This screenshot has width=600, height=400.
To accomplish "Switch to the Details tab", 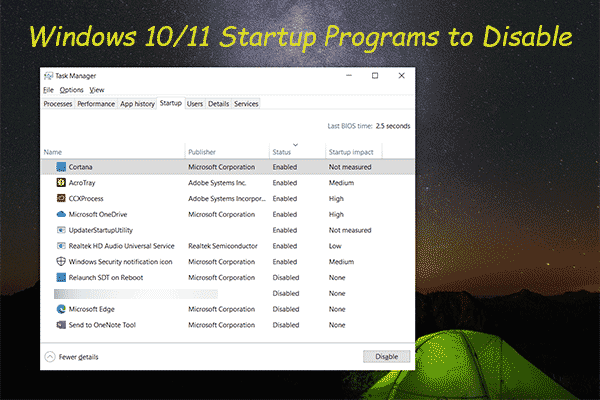I will (x=218, y=104).
